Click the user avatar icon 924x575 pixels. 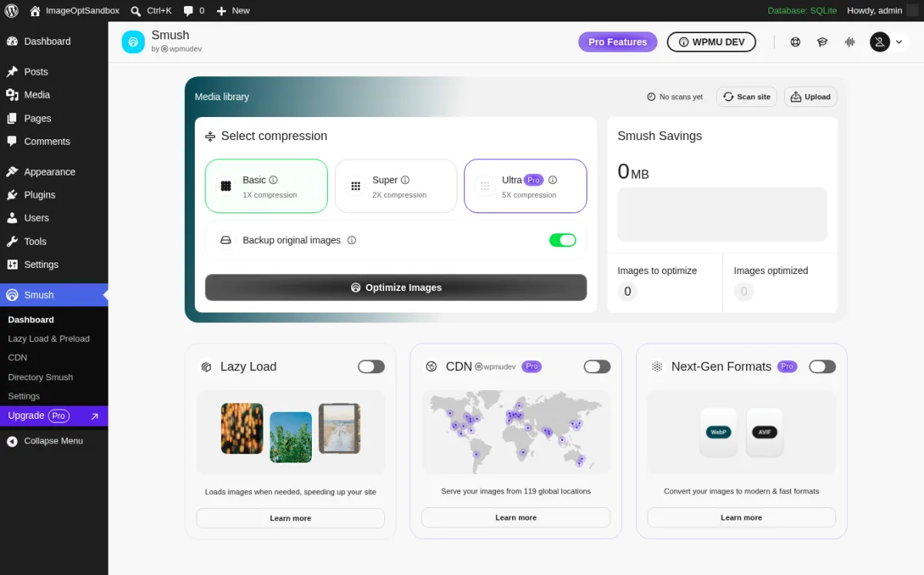click(x=879, y=42)
